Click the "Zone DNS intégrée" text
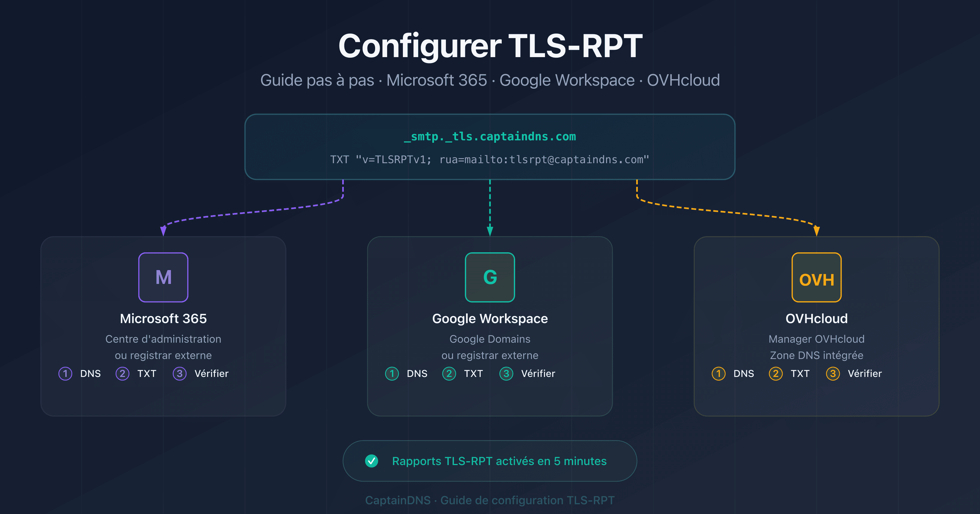The width and height of the screenshot is (980, 514). point(816,355)
